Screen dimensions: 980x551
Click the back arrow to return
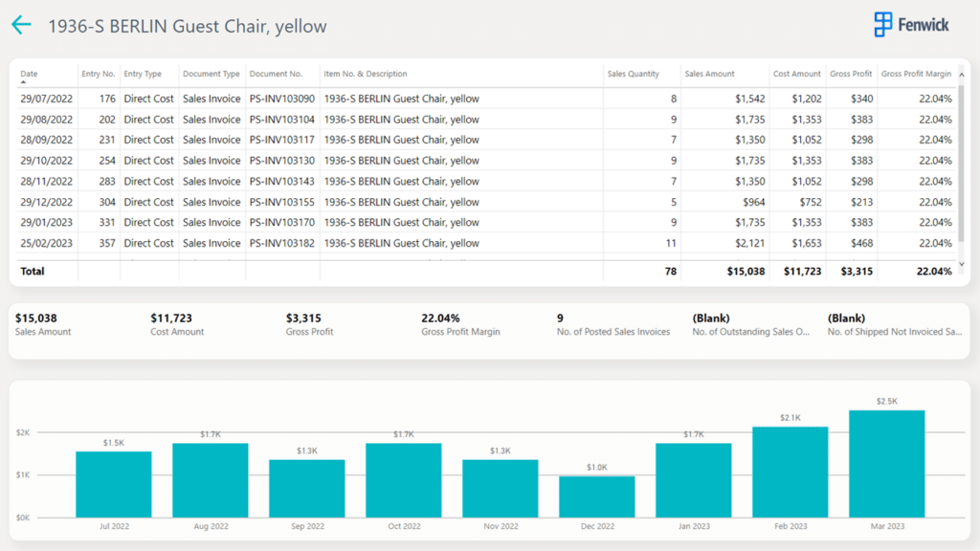(21, 26)
